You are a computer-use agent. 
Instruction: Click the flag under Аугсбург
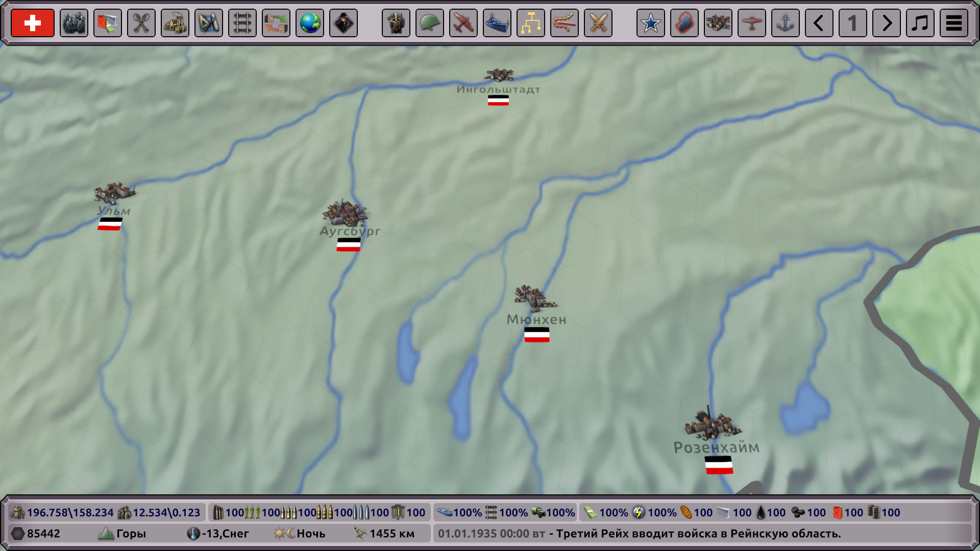click(x=349, y=245)
